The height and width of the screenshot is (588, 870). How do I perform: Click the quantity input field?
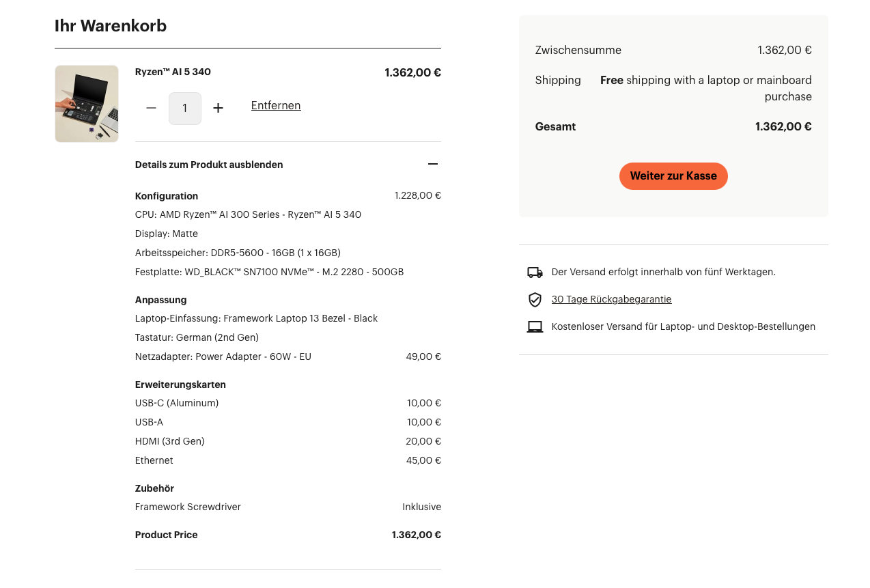[x=185, y=109]
